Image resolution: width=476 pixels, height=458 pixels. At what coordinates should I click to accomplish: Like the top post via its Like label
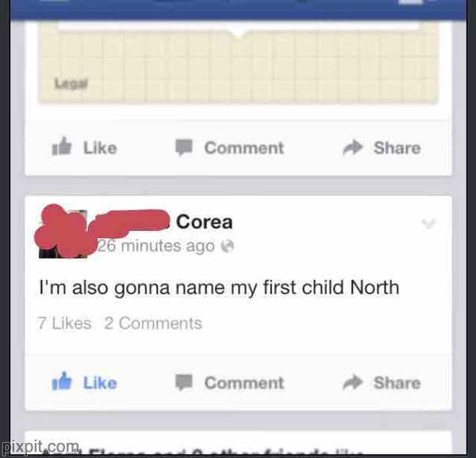100,148
